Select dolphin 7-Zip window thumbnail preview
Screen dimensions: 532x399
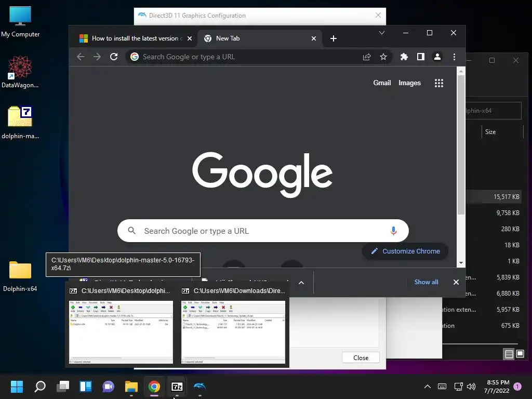point(121,332)
